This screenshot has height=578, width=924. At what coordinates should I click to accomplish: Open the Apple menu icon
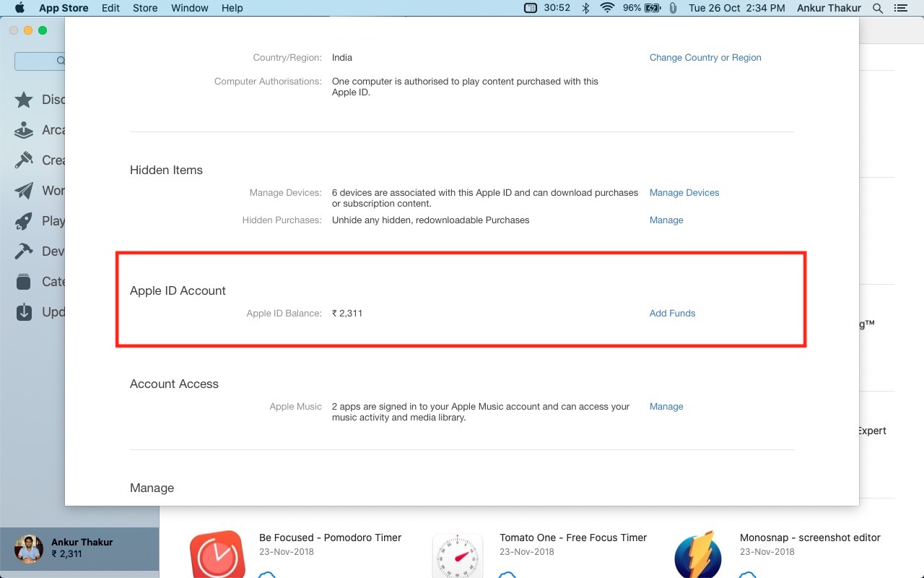tap(19, 8)
